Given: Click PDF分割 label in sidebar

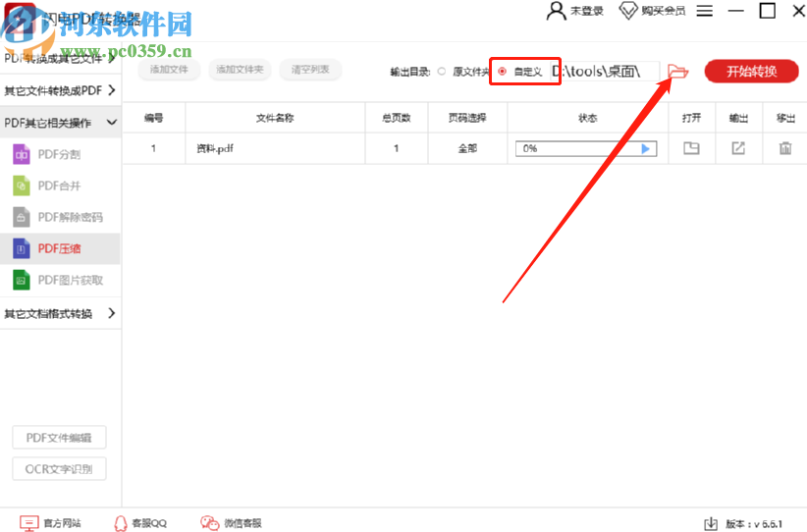Looking at the screenshot, I should (x=59, y=154).
